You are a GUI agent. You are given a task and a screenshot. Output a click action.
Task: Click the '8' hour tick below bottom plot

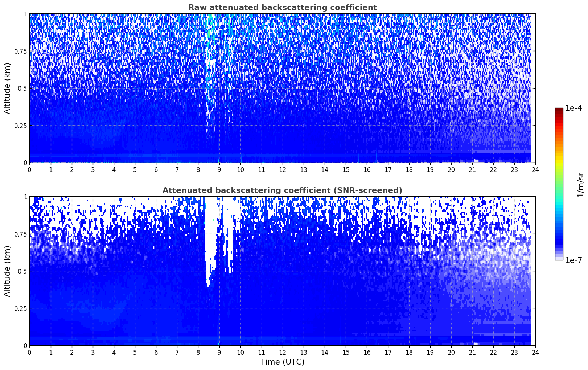click(x=198, y=352)
